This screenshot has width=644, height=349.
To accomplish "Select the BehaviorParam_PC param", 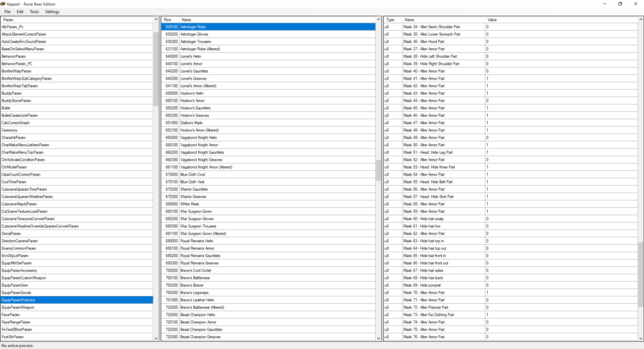I will (77, 64).
